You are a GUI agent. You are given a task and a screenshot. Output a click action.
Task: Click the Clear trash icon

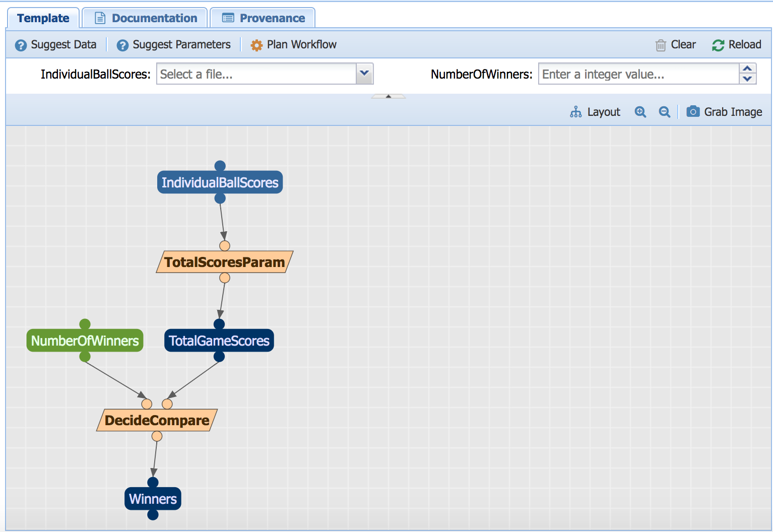tap(660, 45)
